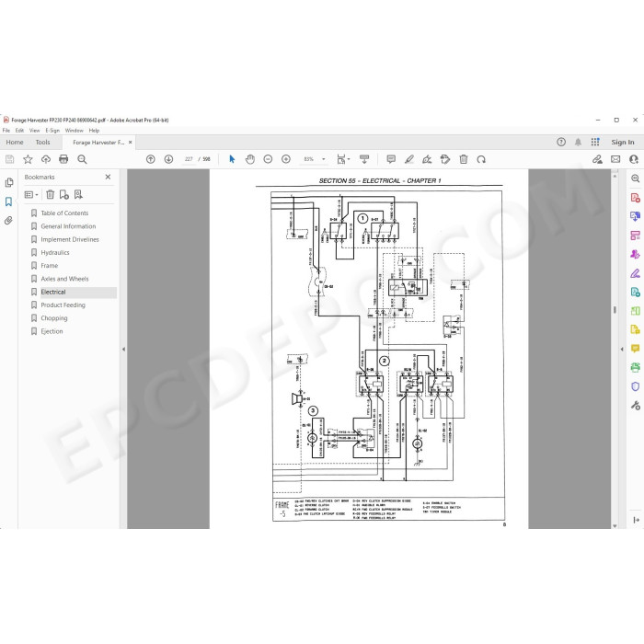Click the Sign In link

(x=623, y=142)
